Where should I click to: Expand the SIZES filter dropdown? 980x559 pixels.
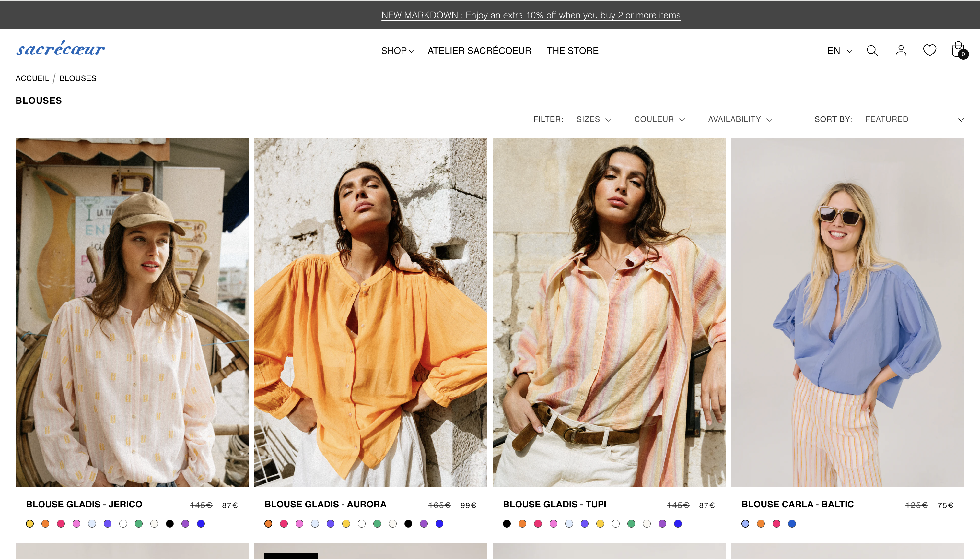pyautogui.click(x=594, y=119)
